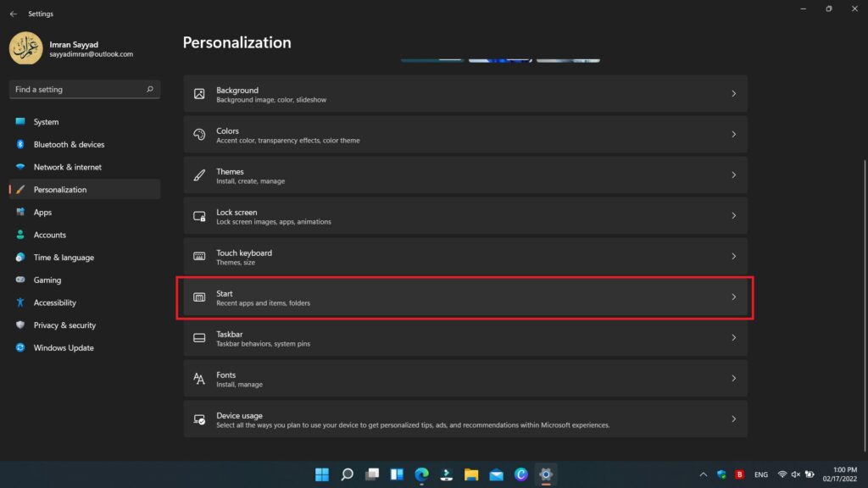The height and width of the screenshot is (488, 868).
Task: Open Windows Start button on taskbar
Action: tap(322, 474)
